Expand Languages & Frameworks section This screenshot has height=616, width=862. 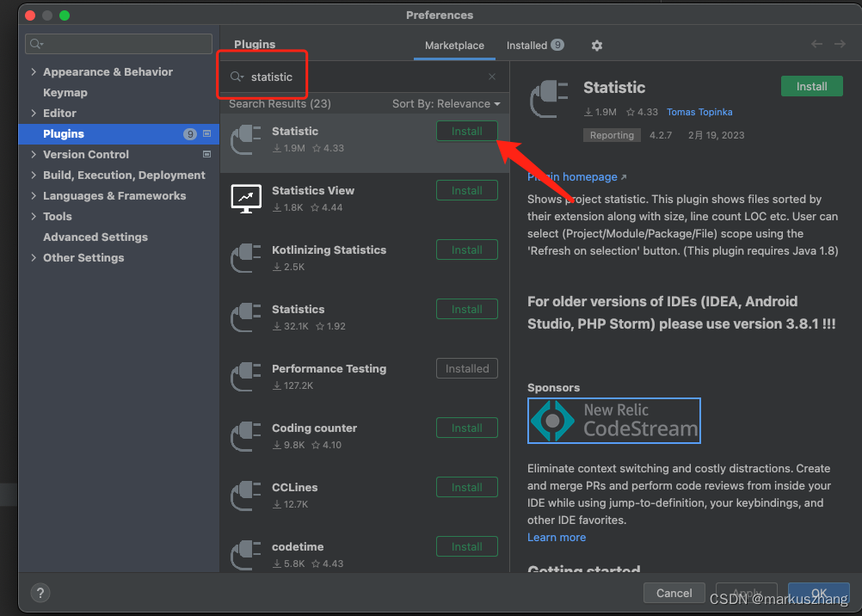(x=34, y=196)
